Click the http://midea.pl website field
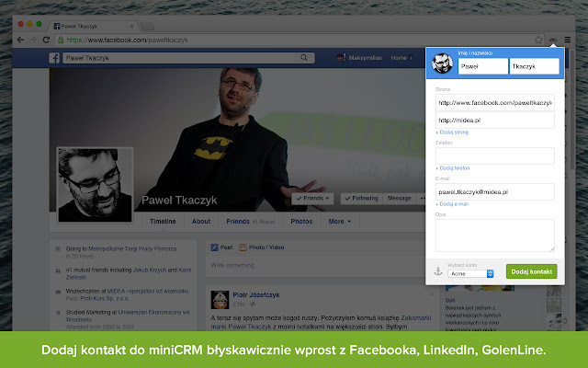Image resolution: width=588 pixels, height=368 pixels. tap(495, 121)
